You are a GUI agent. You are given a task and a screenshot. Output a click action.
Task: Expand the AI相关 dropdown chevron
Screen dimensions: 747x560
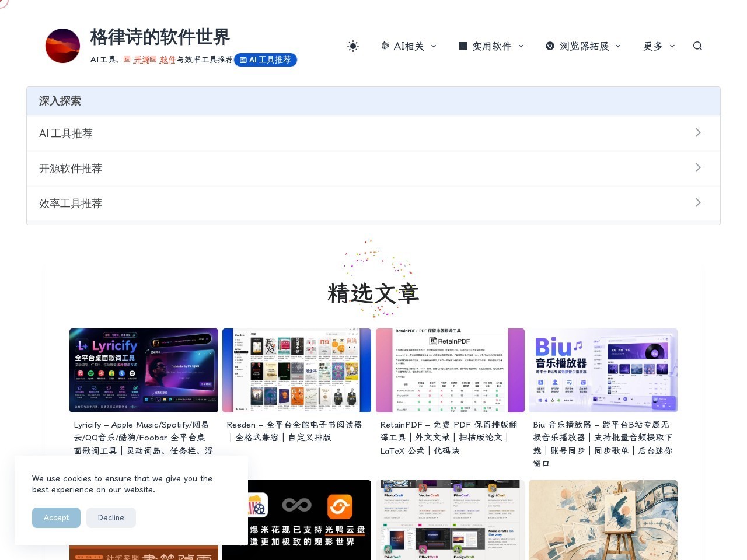coord(434,46)
